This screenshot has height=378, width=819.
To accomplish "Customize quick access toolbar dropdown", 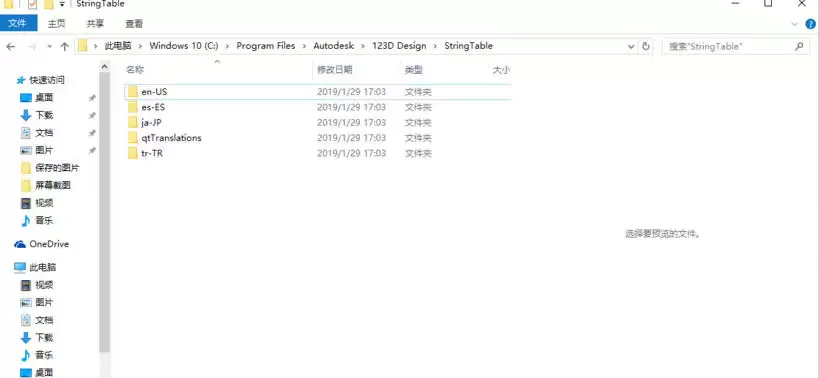I will click(x=62, y=4).
